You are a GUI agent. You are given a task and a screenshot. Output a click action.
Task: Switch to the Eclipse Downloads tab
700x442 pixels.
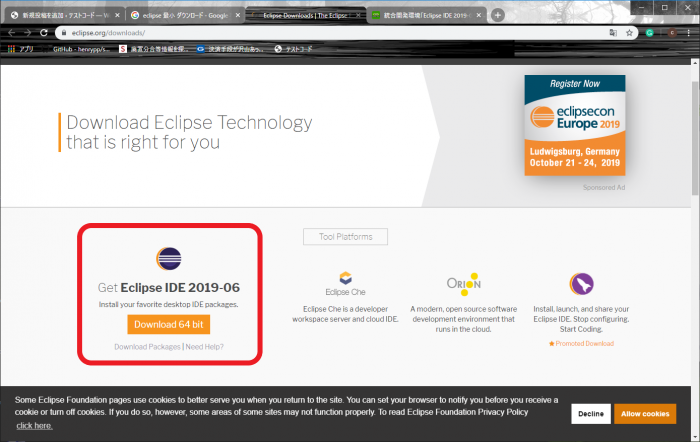306,15
